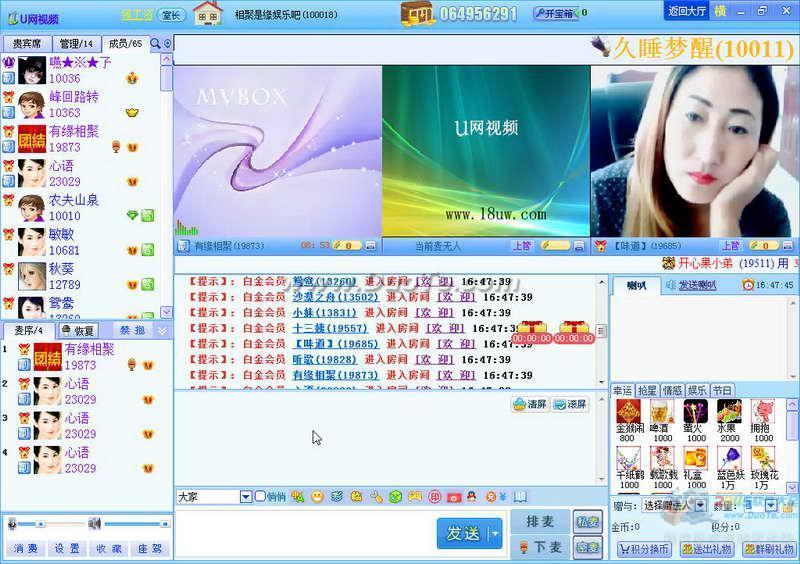
Task: Click the red stamp seal icon
Action: (434, 496)
